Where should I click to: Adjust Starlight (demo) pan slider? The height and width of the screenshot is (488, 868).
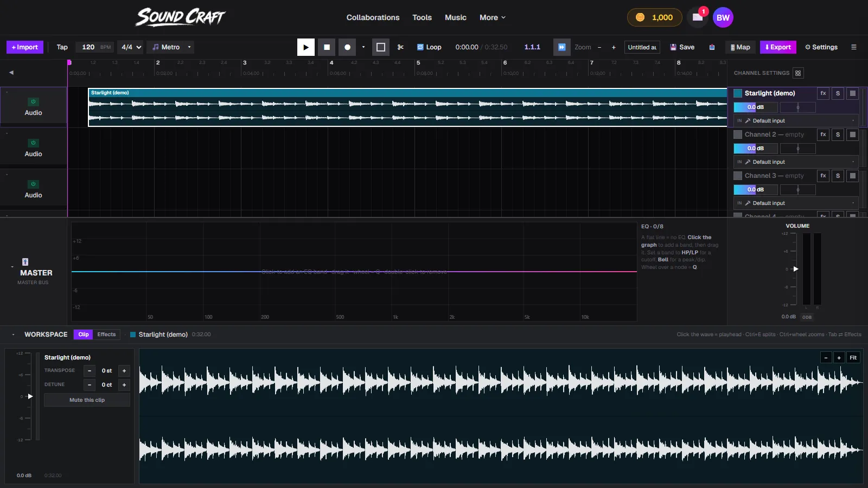click(797, 107)
